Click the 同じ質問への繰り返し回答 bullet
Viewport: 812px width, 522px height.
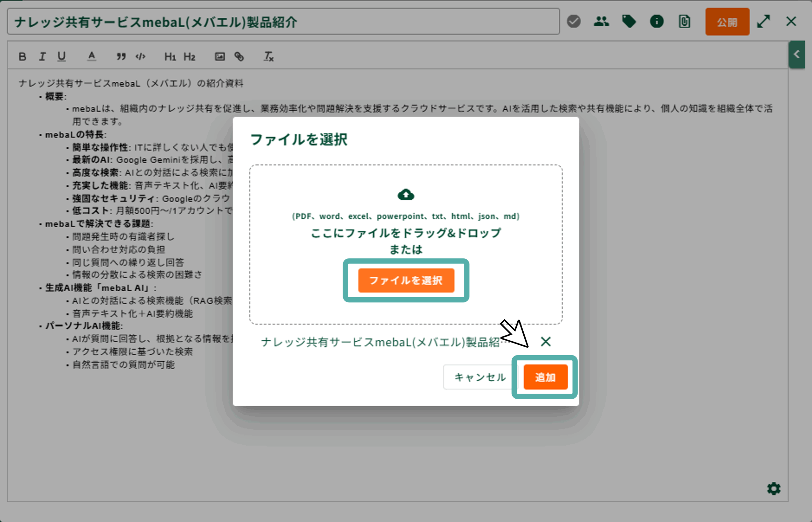point(128,262)
